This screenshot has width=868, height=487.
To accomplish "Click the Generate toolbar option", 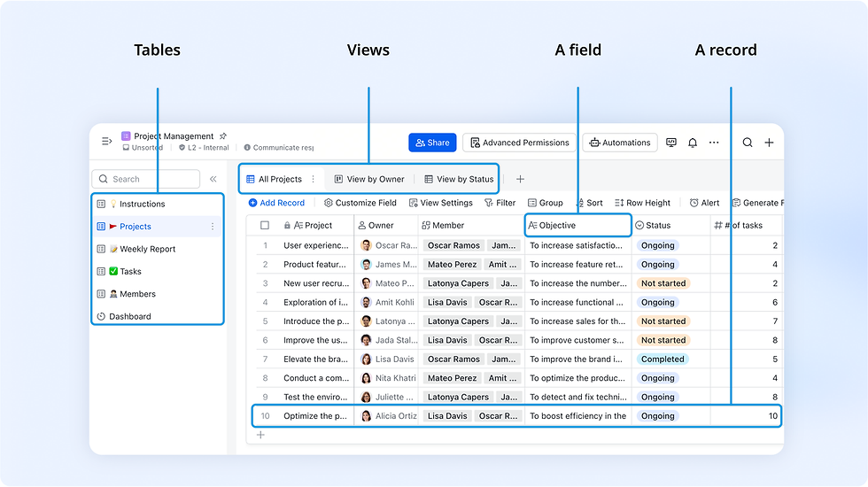I will [x=757, y=203].
